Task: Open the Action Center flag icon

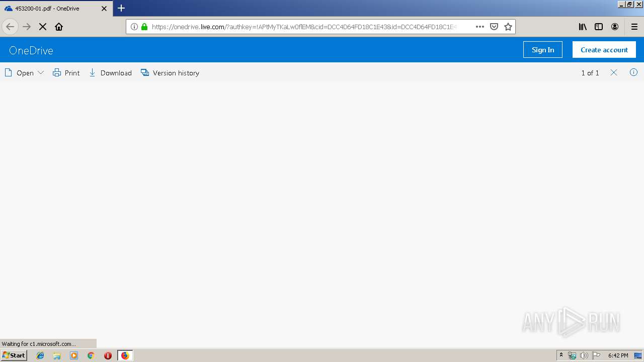Action: click(596, 355)
